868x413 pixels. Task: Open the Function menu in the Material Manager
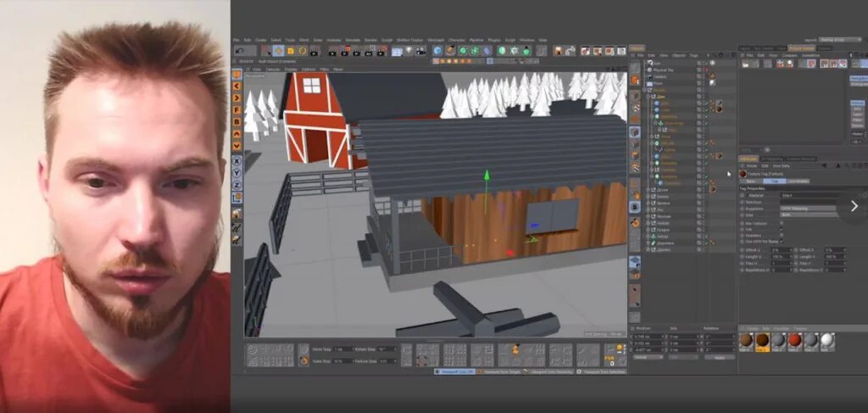click(782, 328)
